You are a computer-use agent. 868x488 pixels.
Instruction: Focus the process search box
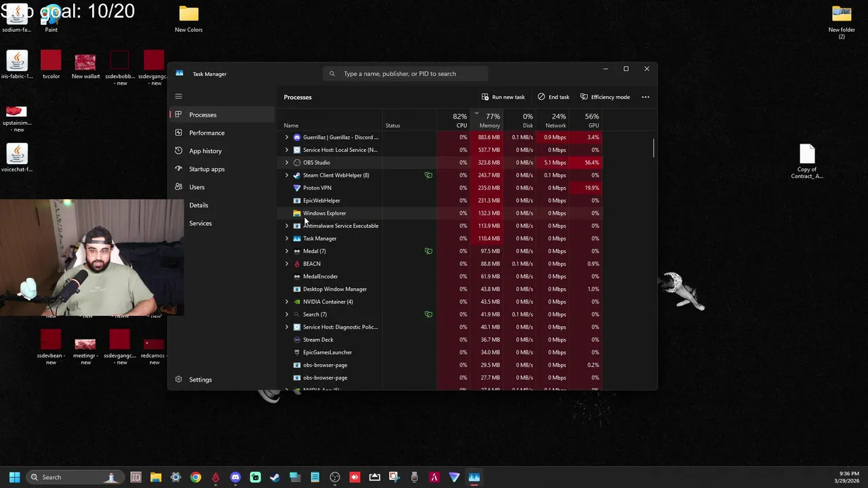click(x=406, y=74)
